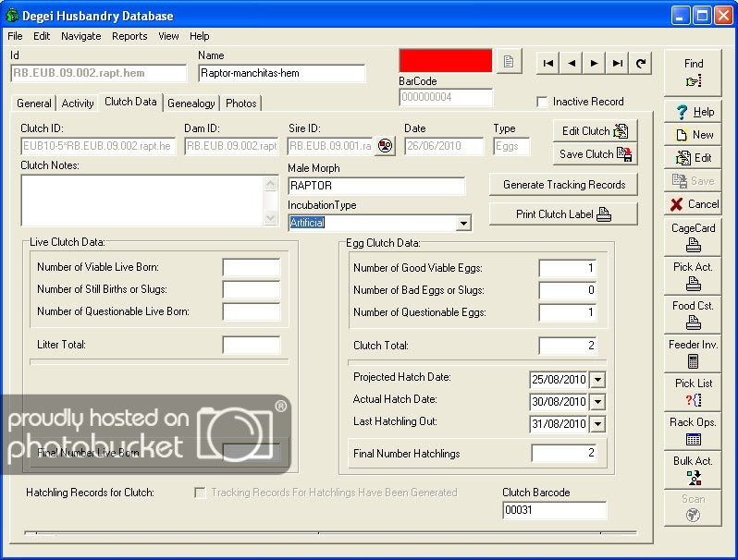738x560 pixels.
Task: Click the refresh record arrow button
Action: 641,63
